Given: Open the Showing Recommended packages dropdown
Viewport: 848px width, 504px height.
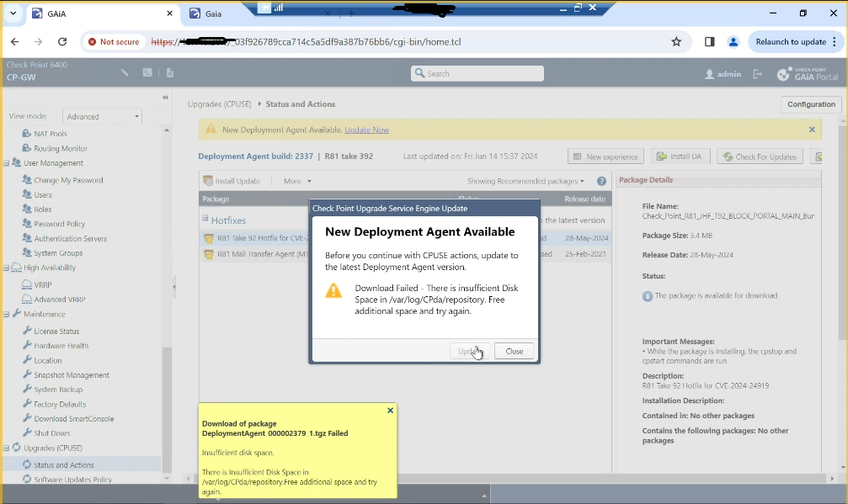Looking at the screenshot, I should [522, 183].
